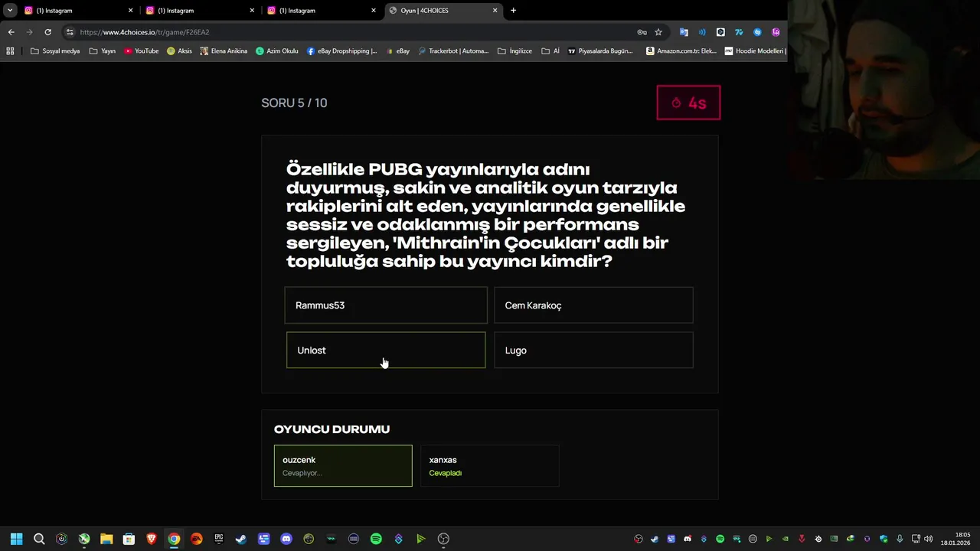Bookmark this page with the star icon
980x551 pixels.
click(658, 32)
